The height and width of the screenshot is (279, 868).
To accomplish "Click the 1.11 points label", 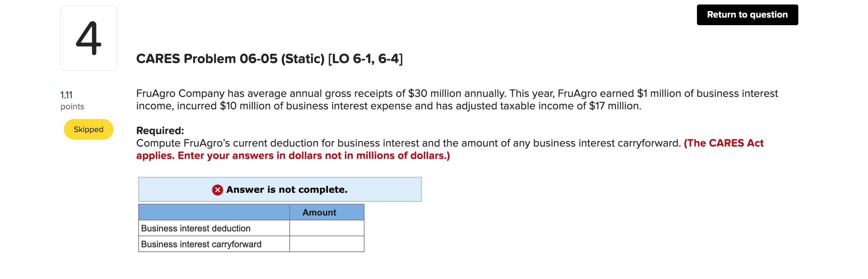I will (67, 94).
